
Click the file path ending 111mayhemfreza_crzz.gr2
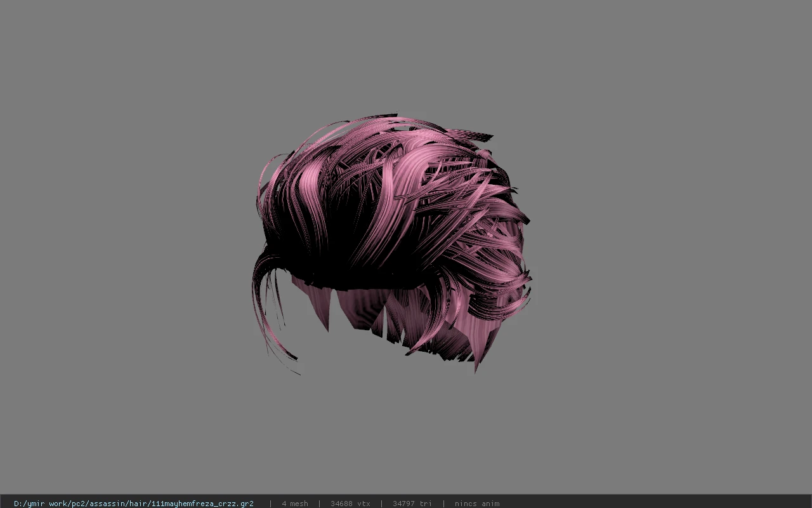[x=134, y=504]
